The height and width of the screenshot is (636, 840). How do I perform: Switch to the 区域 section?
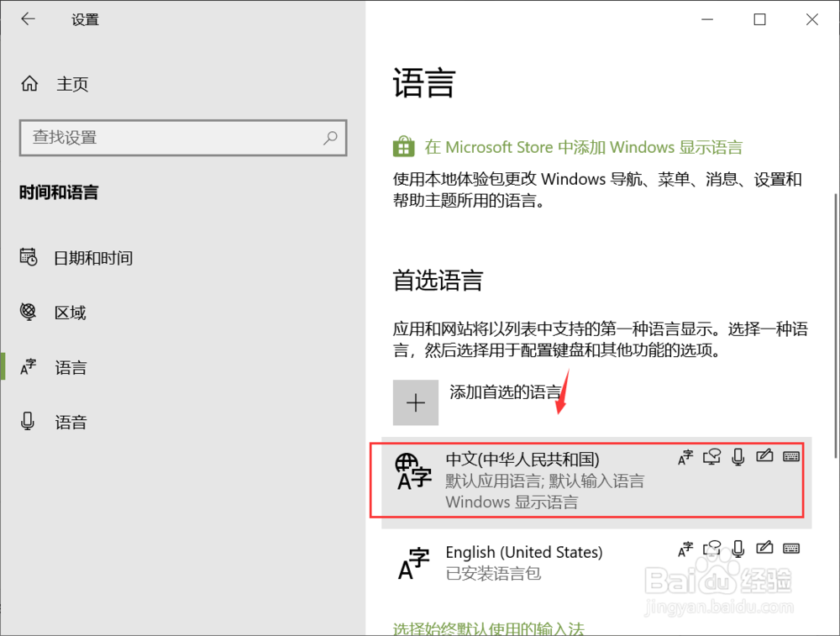point(70,312)
